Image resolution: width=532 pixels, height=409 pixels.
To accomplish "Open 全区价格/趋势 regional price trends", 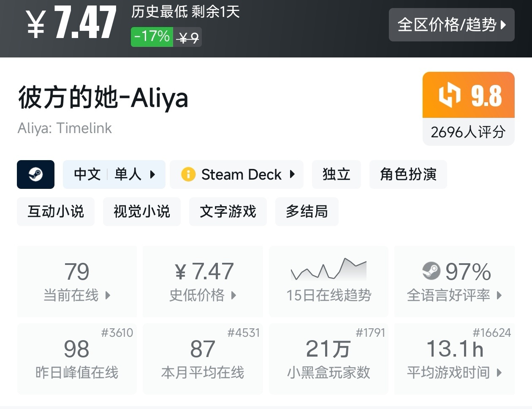I will point(451,25).
